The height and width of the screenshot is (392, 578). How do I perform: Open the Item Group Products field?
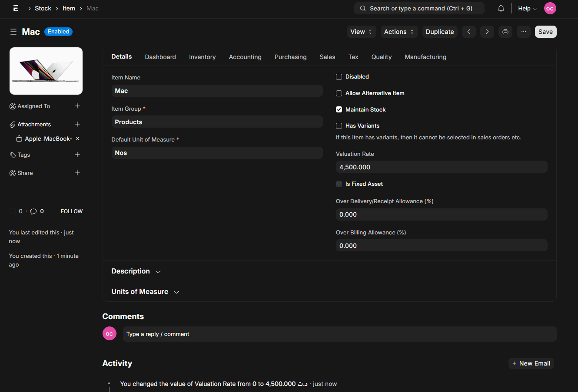[217, 122]
